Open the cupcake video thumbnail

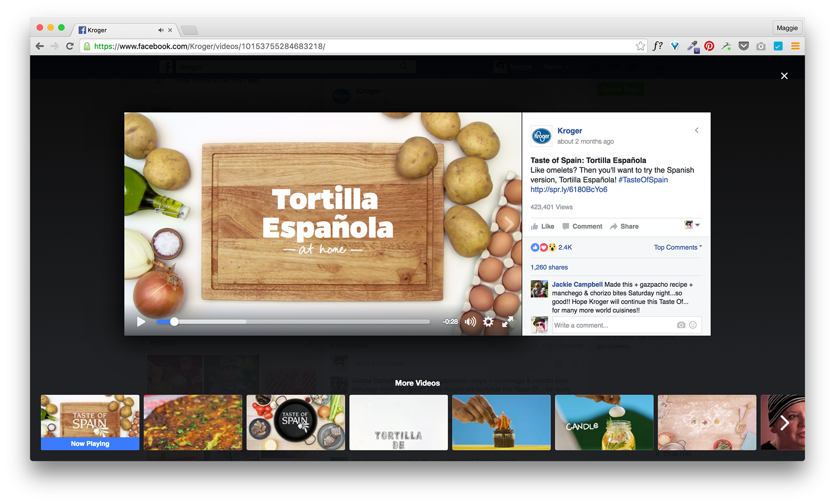(x=501, y=422)
